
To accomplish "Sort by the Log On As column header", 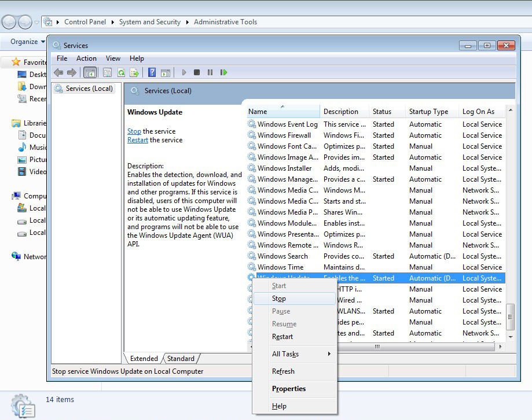I will click(x=482, y=112).
